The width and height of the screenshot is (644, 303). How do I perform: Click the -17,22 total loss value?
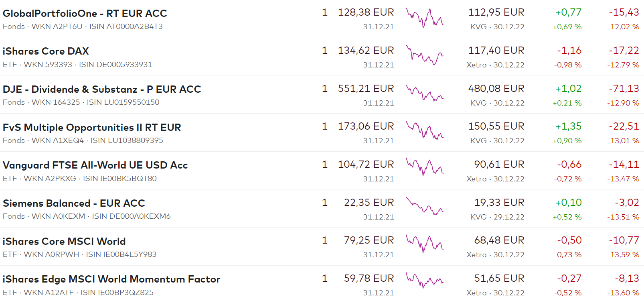pos(624,51)
